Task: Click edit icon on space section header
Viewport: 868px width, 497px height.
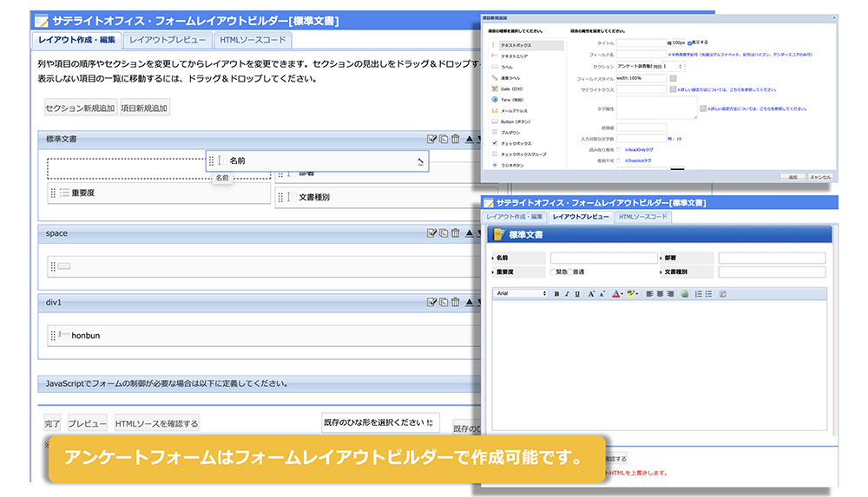Action: point(431,233)
